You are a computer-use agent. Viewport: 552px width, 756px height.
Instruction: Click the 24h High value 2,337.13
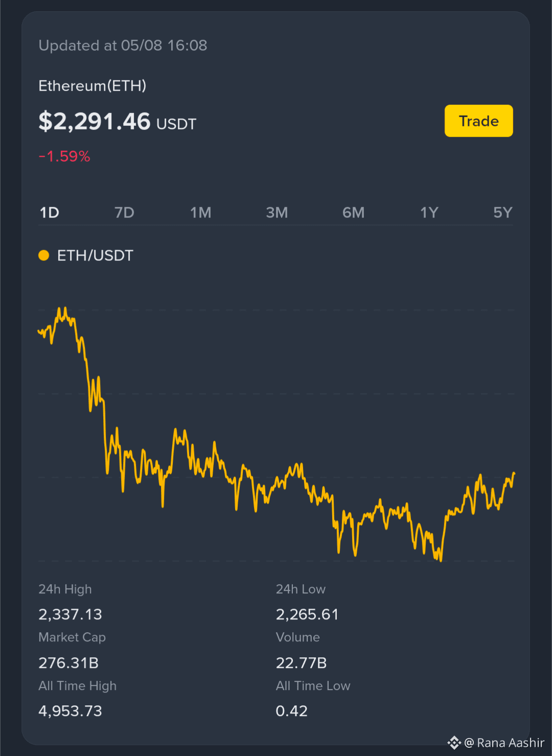71,614
